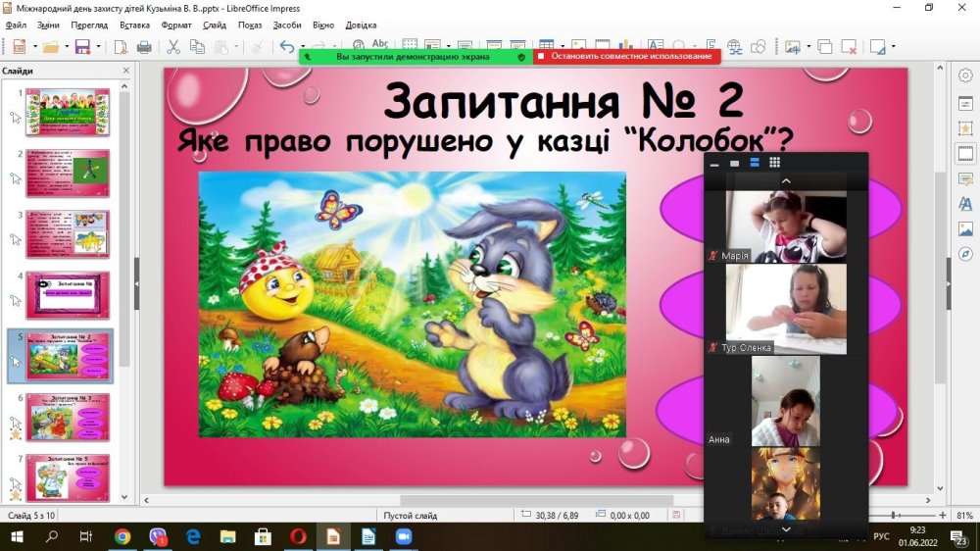Click the Copy toolbar icon
The width and height of the screenshot is (980, 551).
(197, 47)
